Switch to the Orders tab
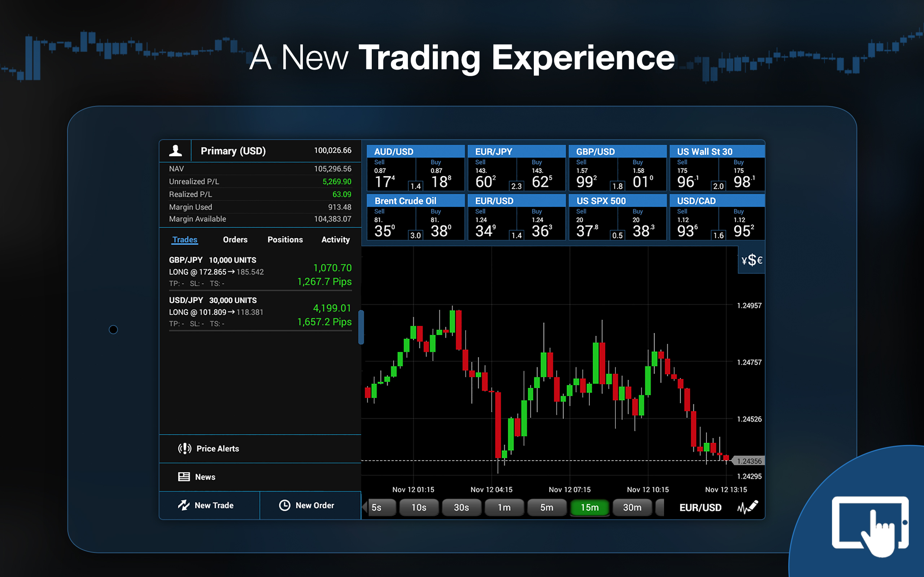 click(235, 240)
